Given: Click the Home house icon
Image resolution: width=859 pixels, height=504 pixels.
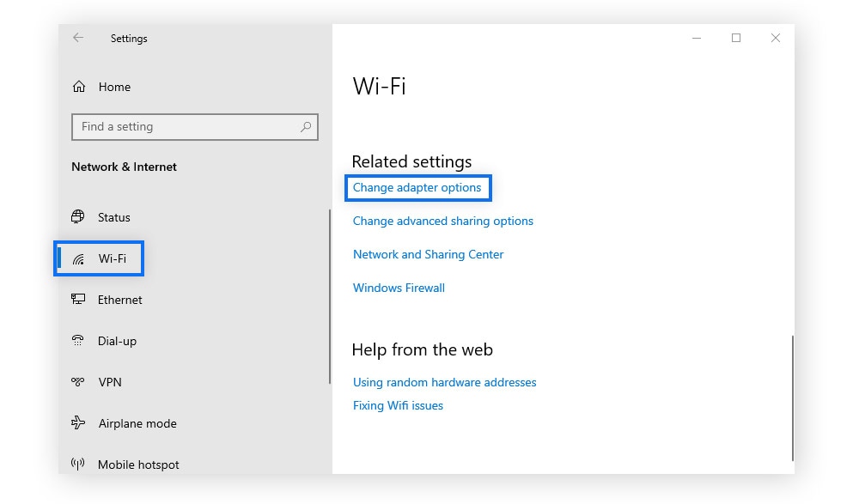Looking at the screenshot, I should [79, 87].
